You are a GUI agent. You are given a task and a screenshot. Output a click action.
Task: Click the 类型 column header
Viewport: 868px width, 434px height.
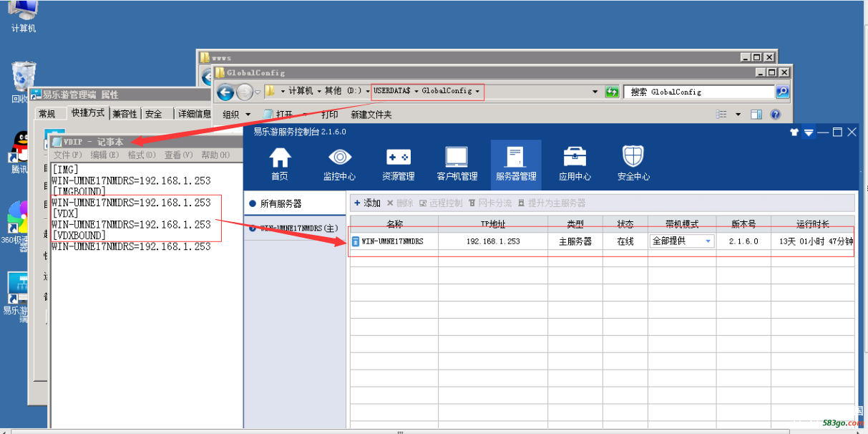(575, 224)
